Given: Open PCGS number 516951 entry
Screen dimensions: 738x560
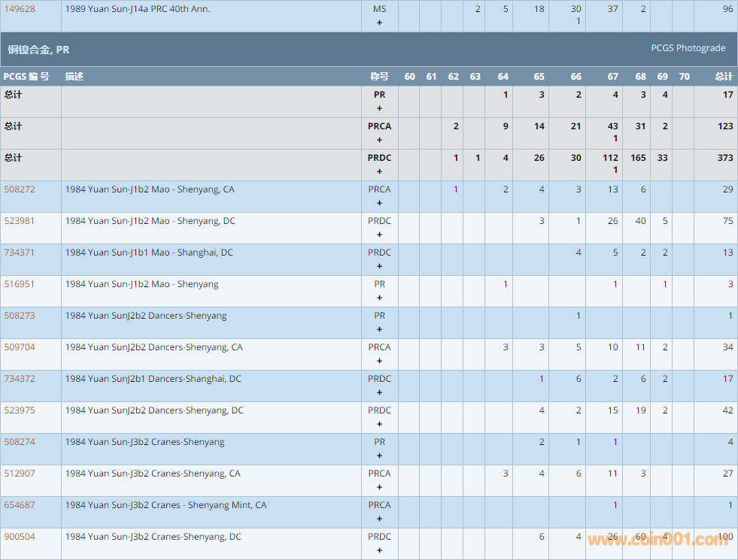Looking at the screenshot, I should (x=20, y=284).
